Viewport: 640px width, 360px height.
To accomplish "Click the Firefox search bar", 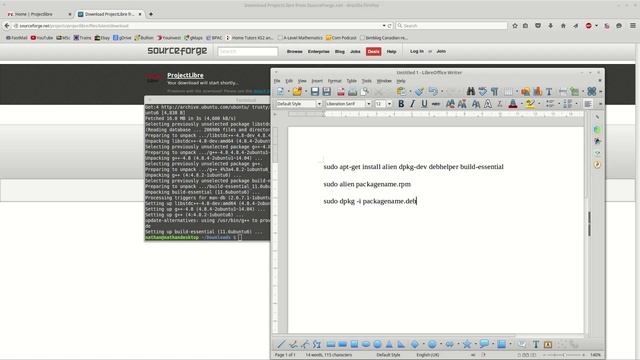I will coord(451,26).
